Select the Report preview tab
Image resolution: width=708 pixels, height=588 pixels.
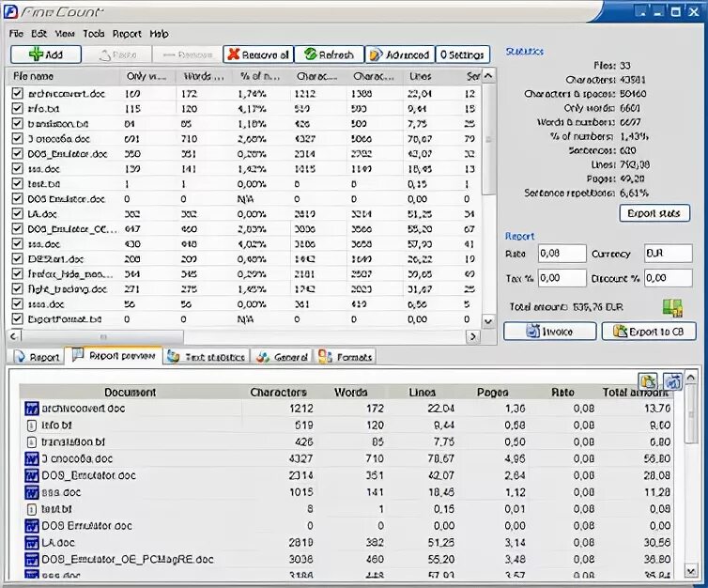coord(114,355)
